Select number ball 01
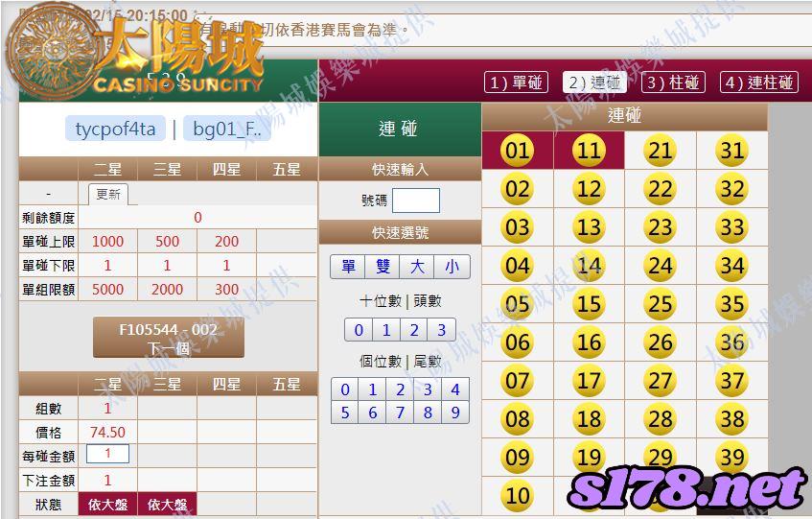This screenshot has width=812, height=519. coord(517,151)
